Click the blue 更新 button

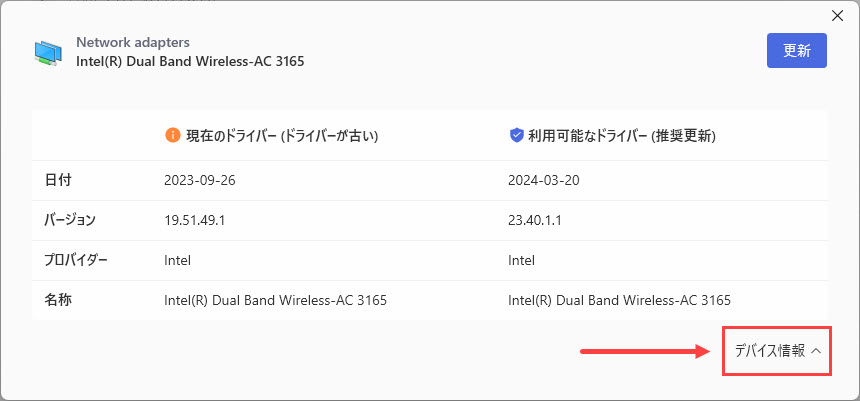pos(796,50)
